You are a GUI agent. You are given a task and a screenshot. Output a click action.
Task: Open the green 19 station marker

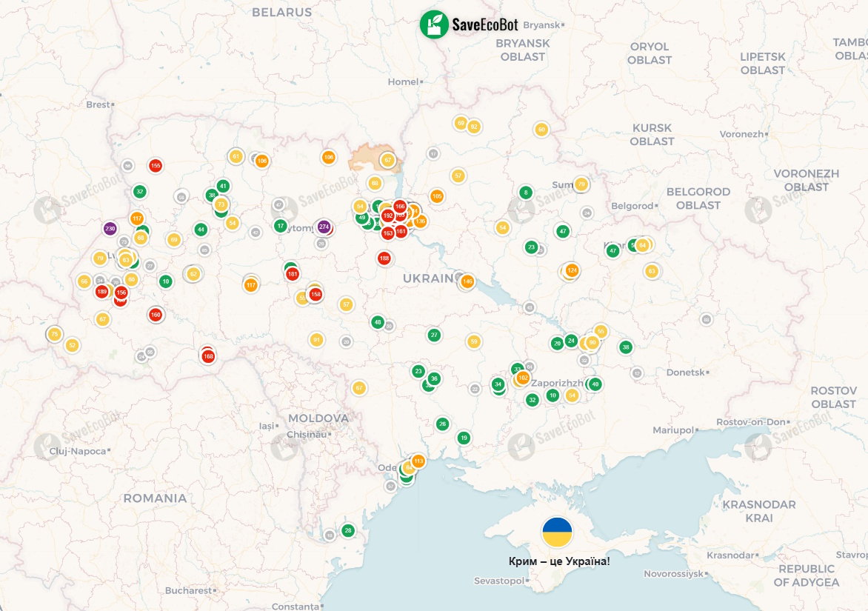464,438
